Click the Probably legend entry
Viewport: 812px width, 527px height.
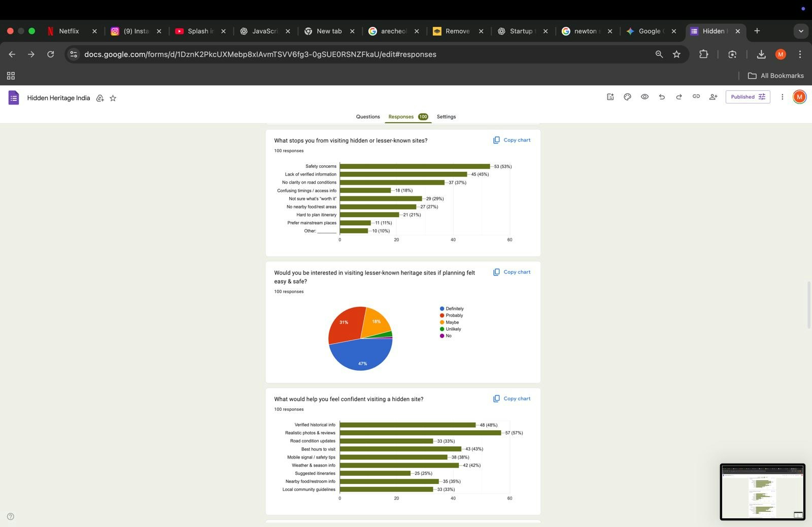451,315
